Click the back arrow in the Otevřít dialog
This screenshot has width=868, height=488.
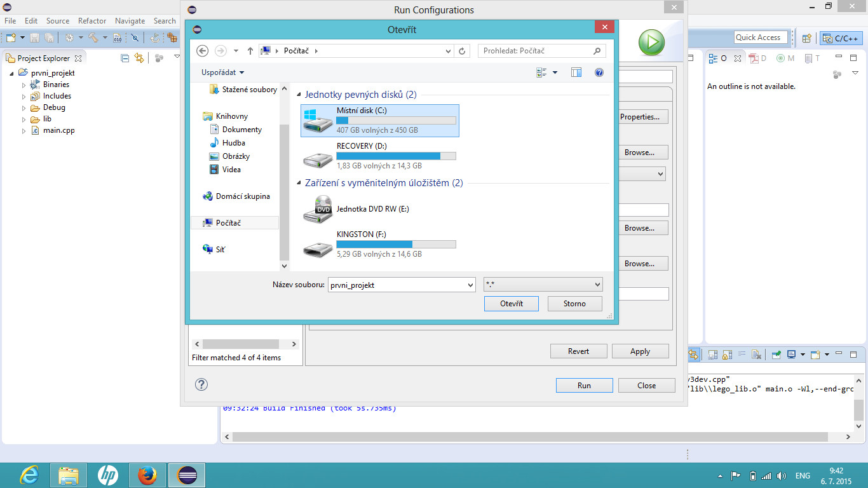coord(203,51)
